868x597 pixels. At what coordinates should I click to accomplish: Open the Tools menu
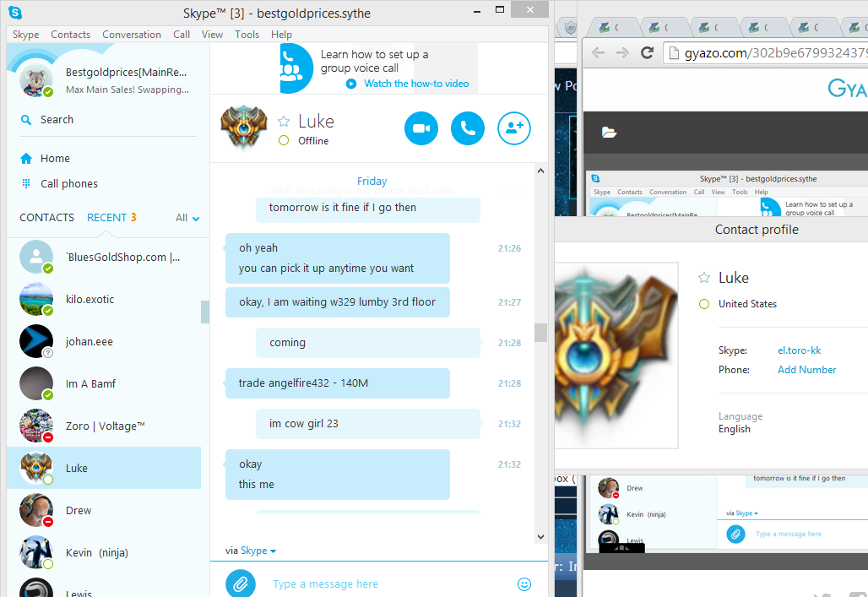pyautogui.click(x=247, y=35)
